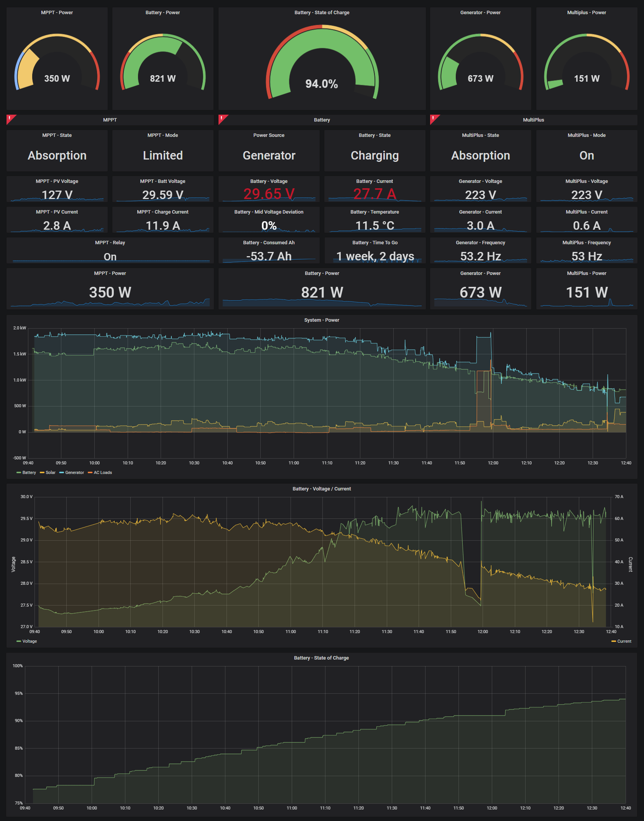644x821 pixels.
Task: Open the System - Power panel menu
Action: point(322,320)
